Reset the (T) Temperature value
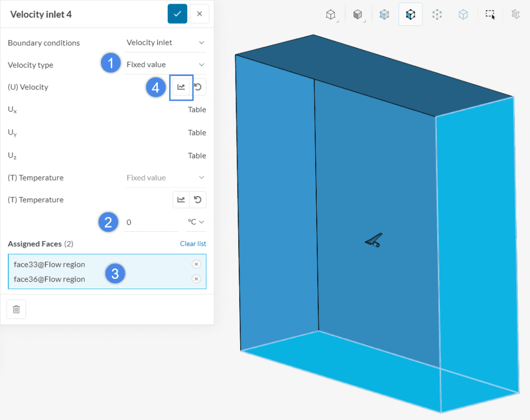The width and height of the screenshot is (530, 420). 198,200
